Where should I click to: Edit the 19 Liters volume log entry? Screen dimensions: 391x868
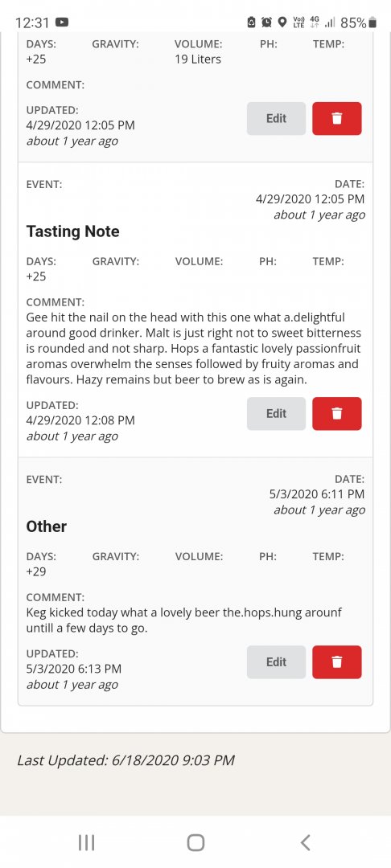276,118
